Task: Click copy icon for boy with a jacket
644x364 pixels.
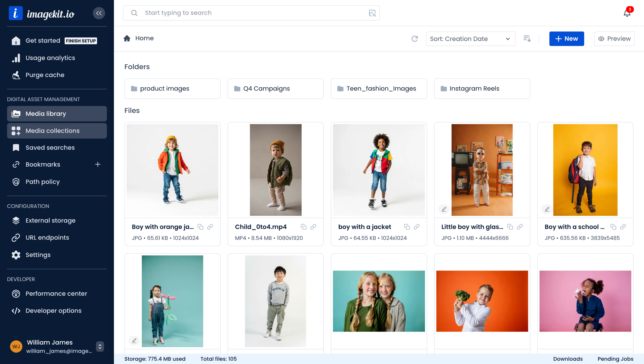Action: pyautogui.click(x=407, y=227)
